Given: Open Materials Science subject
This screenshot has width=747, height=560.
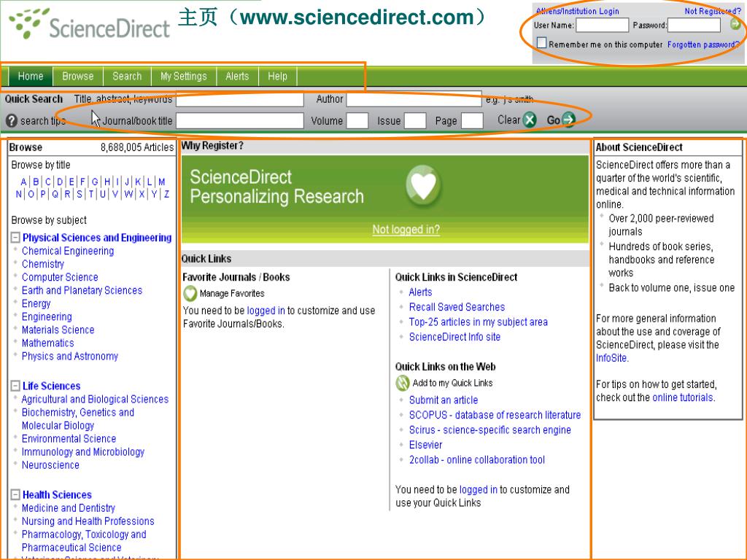Looking at the screenshot, I should (58, 330).
